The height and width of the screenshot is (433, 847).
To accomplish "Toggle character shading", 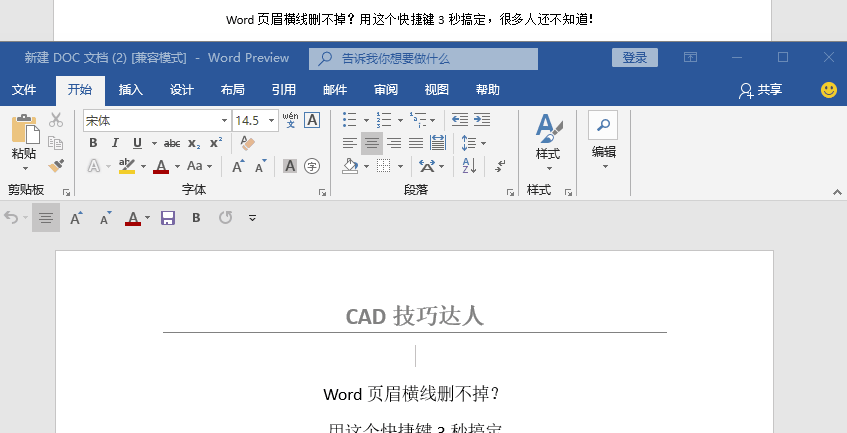I will click(290, 166).
